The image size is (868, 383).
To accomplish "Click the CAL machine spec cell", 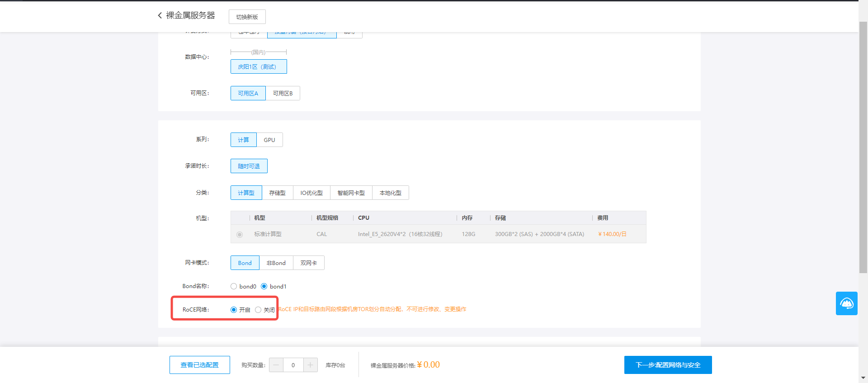I will point(321,234).
